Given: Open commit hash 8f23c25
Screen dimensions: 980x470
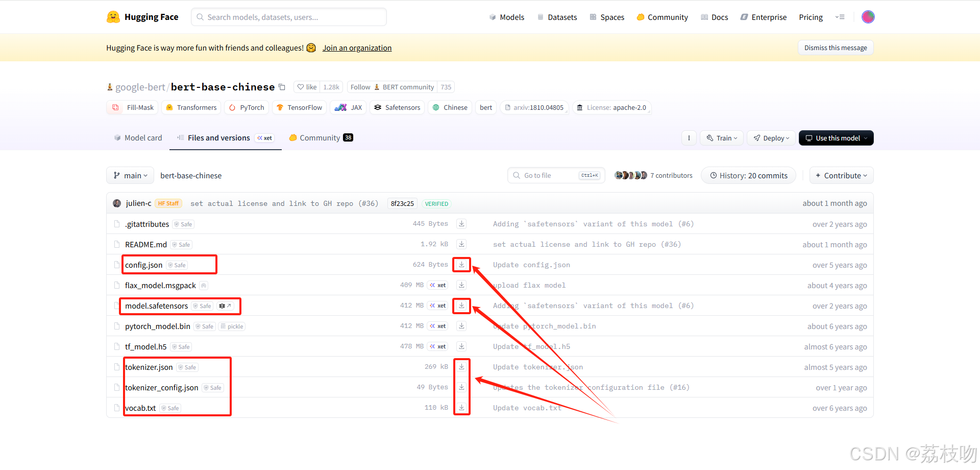Looking at the screenshot, I should click(402, 203).
